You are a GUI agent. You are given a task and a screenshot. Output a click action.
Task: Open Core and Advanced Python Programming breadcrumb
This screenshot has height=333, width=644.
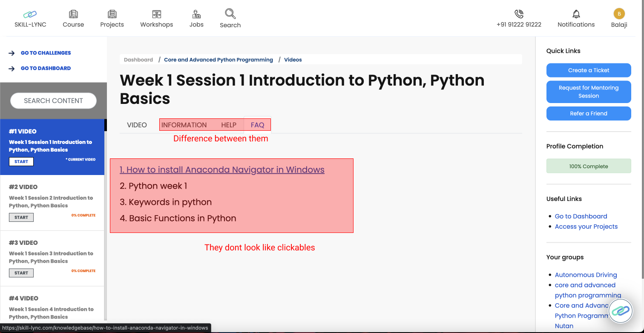point(218,60)
